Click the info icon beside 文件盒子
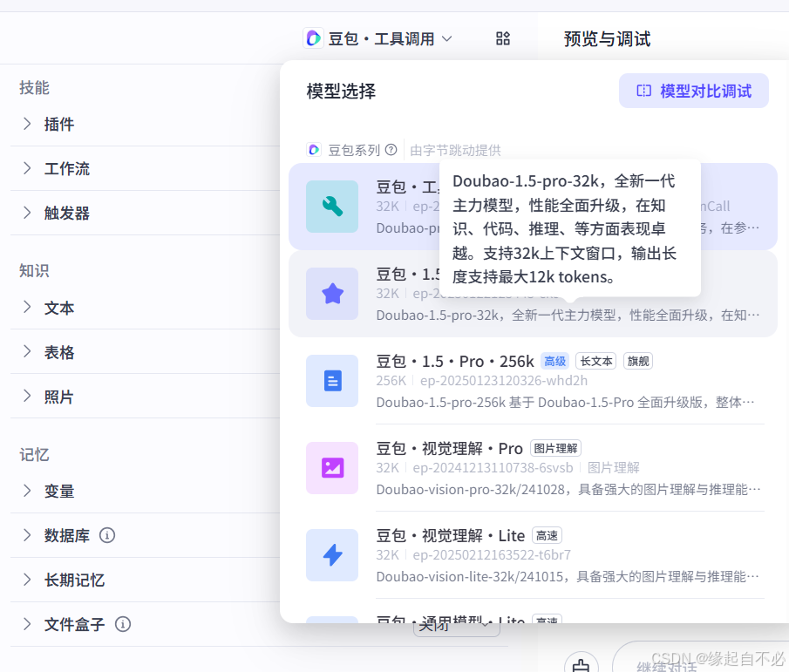789x672 pixels. click(x=123, y=624)
